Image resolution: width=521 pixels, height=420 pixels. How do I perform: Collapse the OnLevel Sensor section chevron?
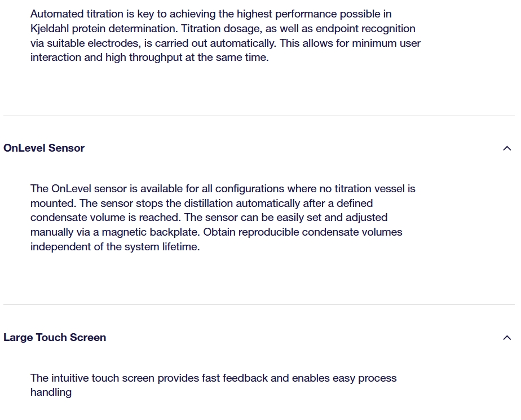(506, 148)
